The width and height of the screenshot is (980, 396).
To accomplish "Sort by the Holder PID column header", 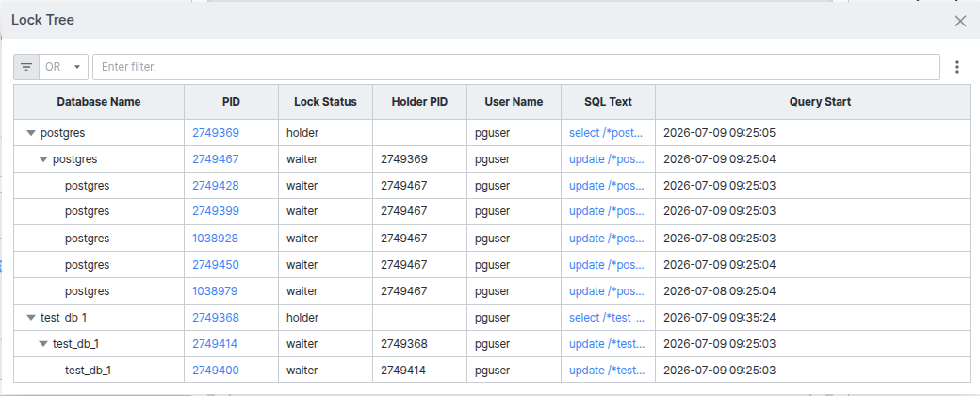I will 420,102.
